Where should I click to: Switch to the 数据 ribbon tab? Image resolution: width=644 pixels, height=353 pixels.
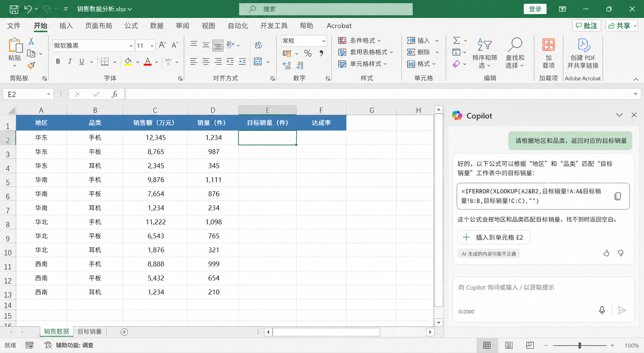(x=157, y=26)
